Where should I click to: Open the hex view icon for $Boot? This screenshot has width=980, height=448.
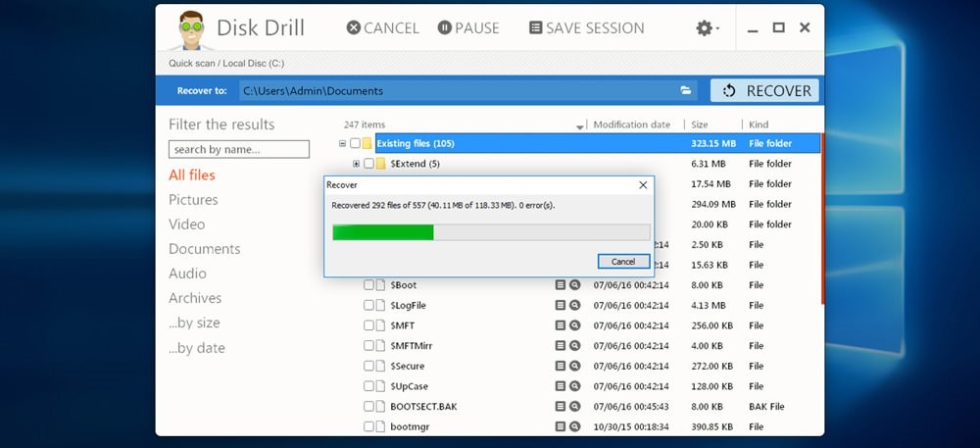click(x=560, y=285)
